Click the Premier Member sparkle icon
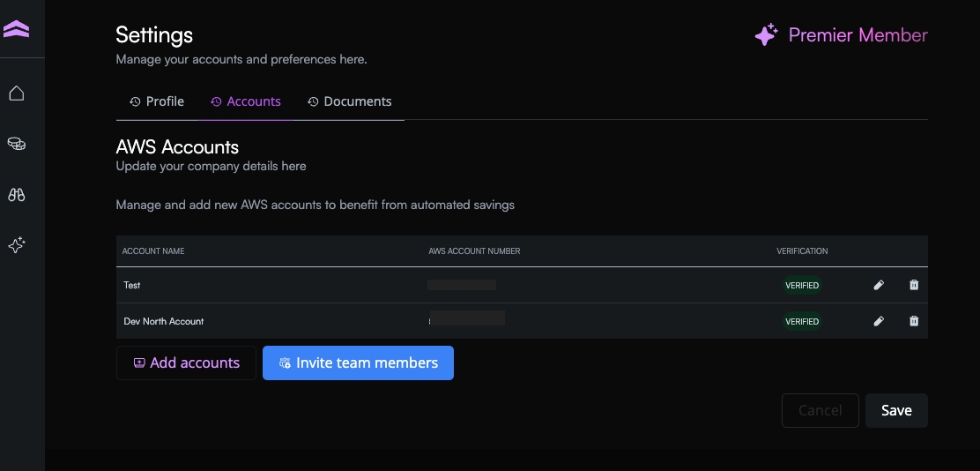 (766, 35)
